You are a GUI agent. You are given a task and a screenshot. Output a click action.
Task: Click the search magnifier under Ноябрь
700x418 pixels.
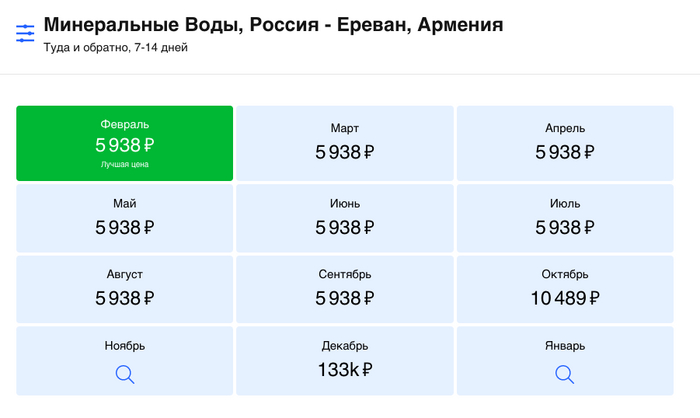click(125, 374)
